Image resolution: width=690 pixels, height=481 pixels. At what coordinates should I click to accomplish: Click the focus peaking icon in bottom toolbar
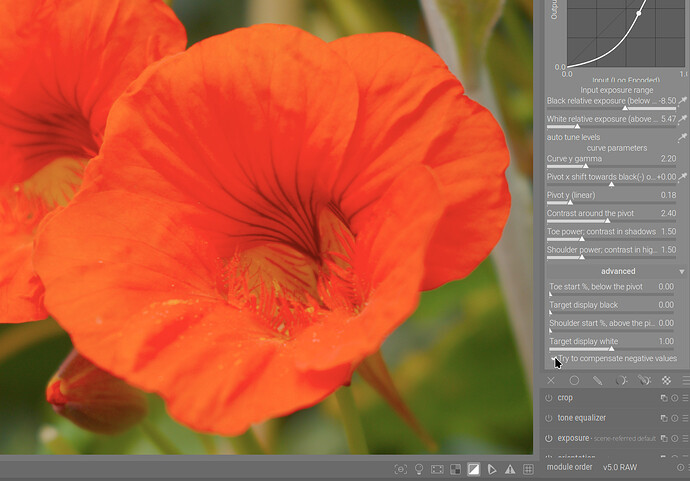pos(401,468)
